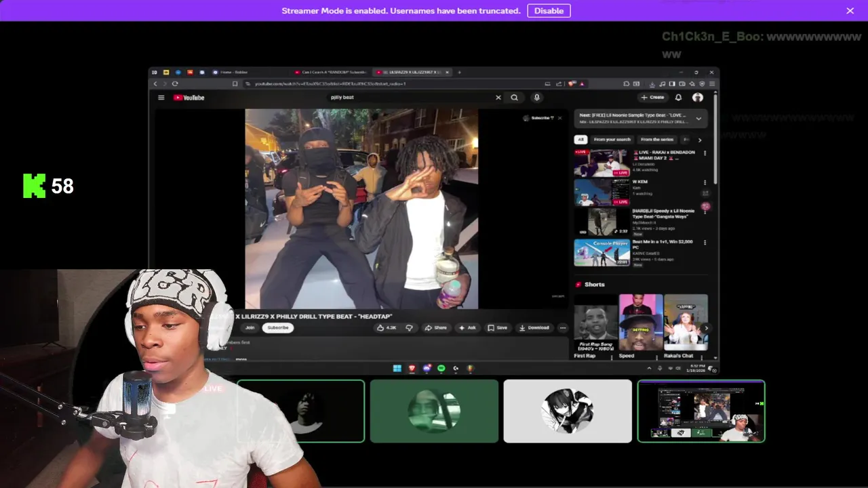The width and height of the screenshot is (868, 488).
Task: Open 'LIVE - RAKAI x BENDADON' video thumbnail
Action: point(601,163)
